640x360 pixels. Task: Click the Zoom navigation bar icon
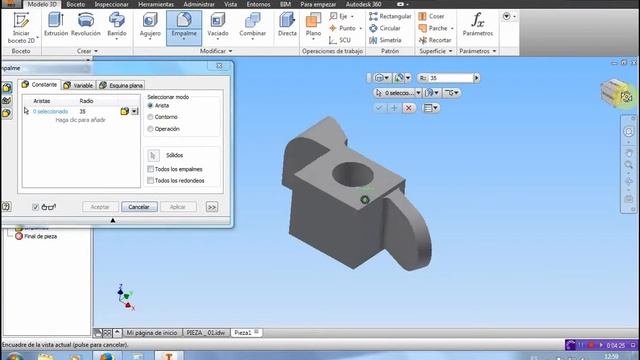tap(629, 165)
